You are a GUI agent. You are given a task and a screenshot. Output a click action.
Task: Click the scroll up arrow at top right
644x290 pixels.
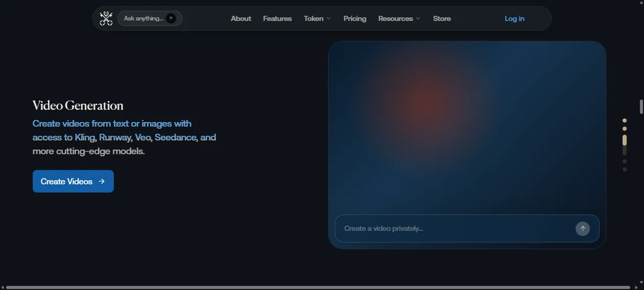click(641, 3)
